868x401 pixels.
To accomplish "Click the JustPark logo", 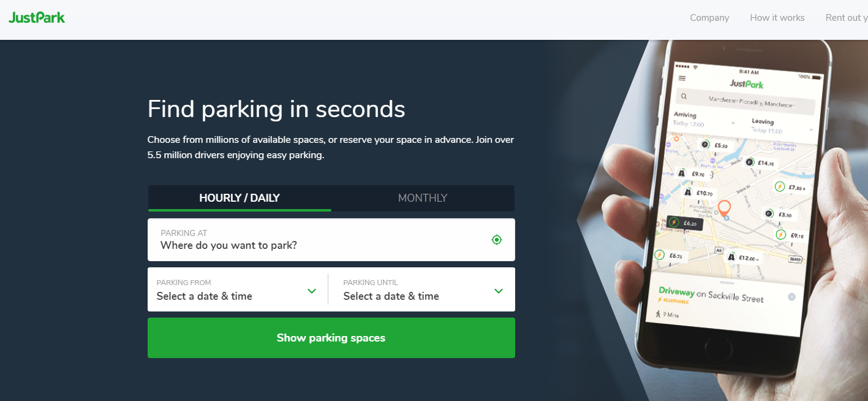I will point(37,17).
